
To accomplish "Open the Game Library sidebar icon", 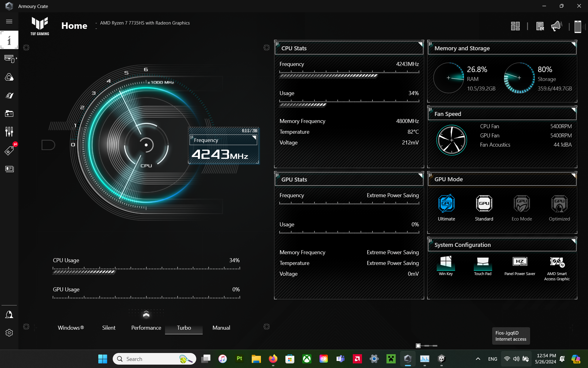I will click(x=9, y=113).
